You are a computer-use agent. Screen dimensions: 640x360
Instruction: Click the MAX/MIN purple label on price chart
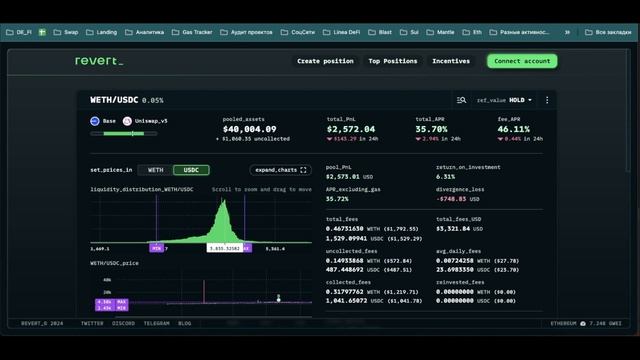(111, 305)
